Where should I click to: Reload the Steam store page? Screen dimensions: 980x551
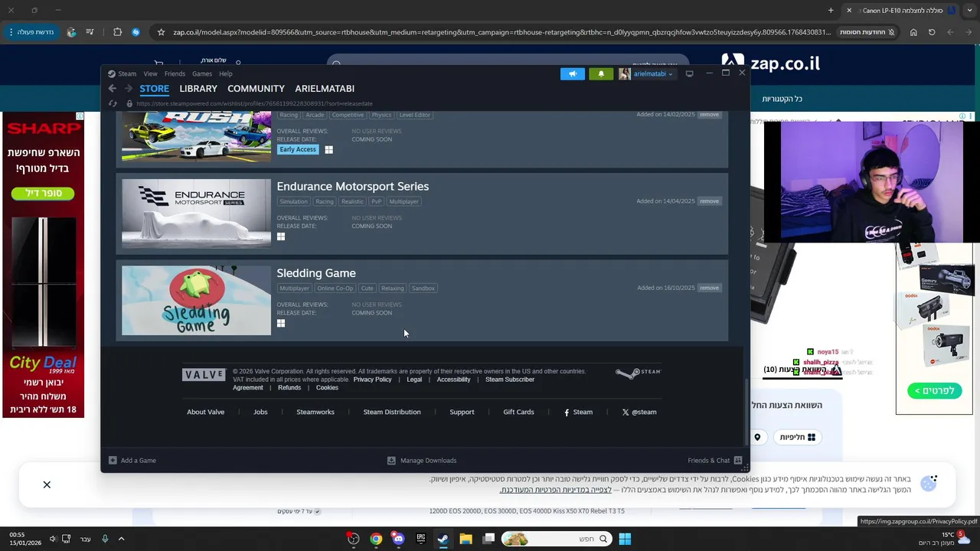click(x=113, y=103)
